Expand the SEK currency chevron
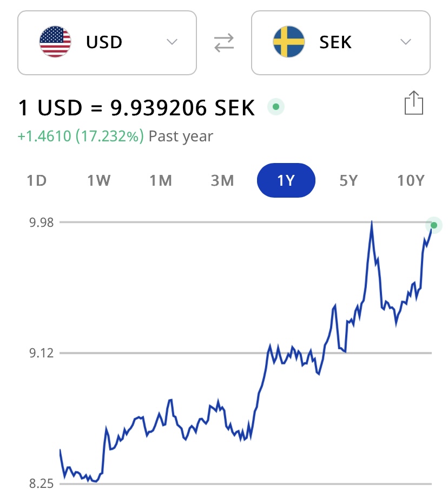The width and height of the screenshot is (448, 502). (x=406, y=42)
